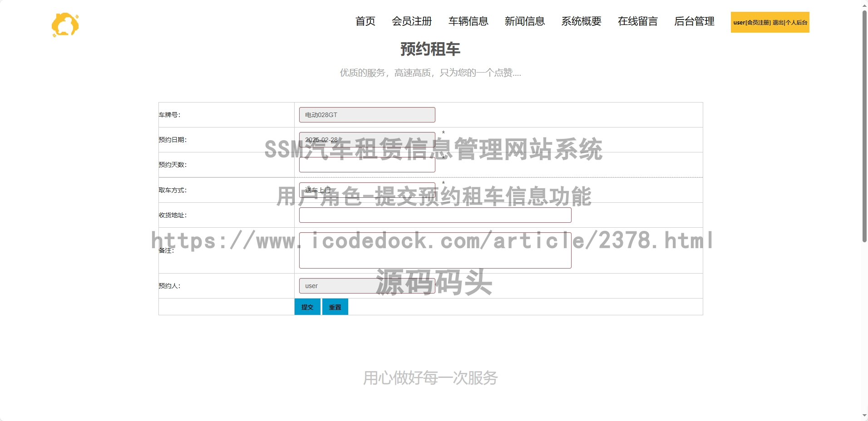Click the 车牌号 field showing 电动028GT
Image resolution: width=868 pixels, height=421 pixels.
pyautogui.click(x=367, y=115)
